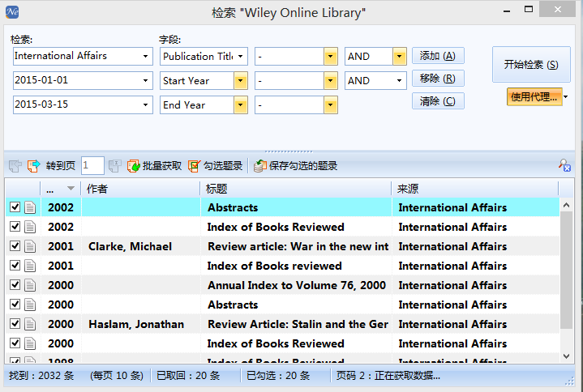This screenshot has width=583, height=392.
Task: Click the results list vertical scrollbar thumb
Action: (x=566, y=270)
